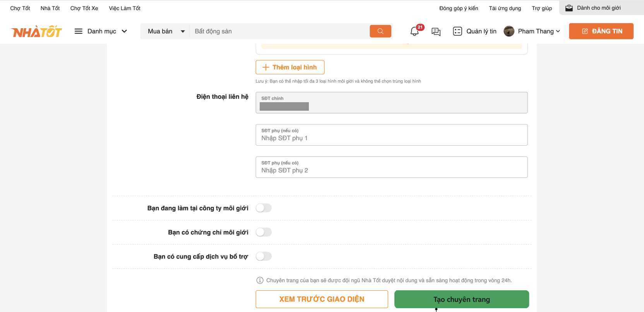Toggle Bạn có chứng chỉ môi giới switch

tap(264, 232)
